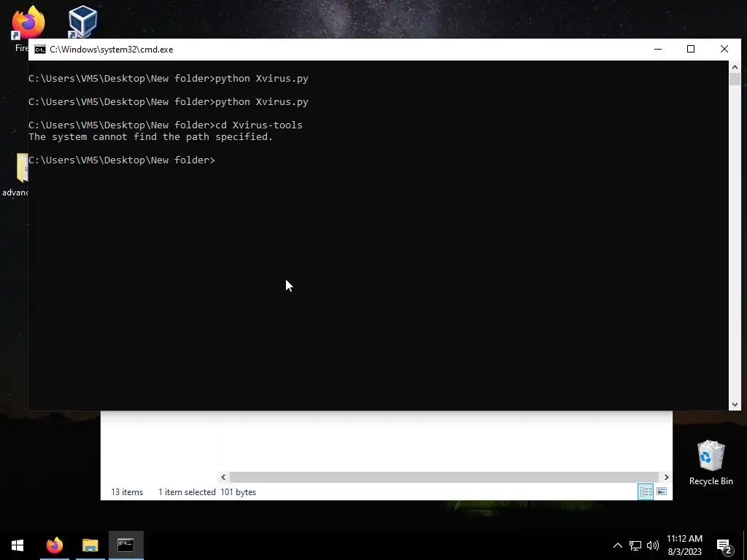The image size is (747, 560).
Task: Click the first "python Xvirus.py" line
Action: point(169,79)
